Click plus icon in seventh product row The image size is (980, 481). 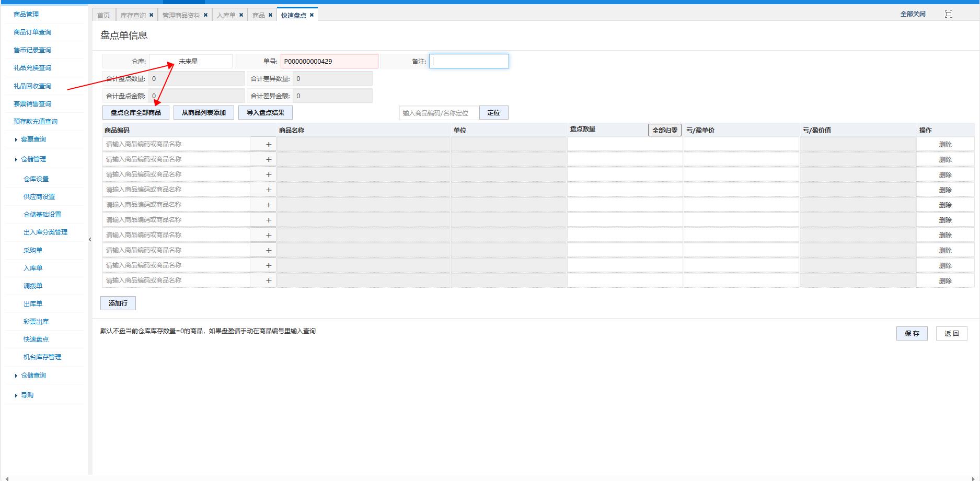[x=269, y=235]
